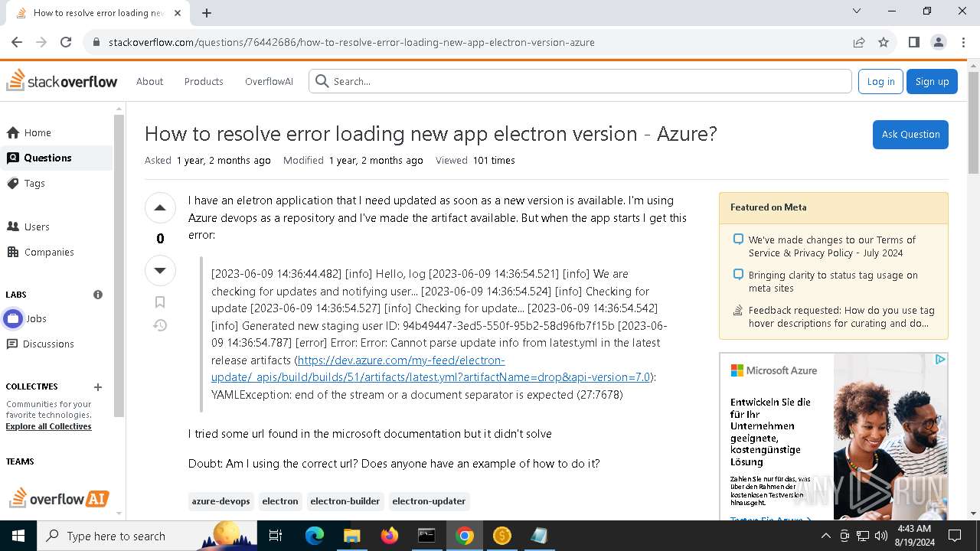
Task: Go back to the previous page
Action: [x=17, y=42]
